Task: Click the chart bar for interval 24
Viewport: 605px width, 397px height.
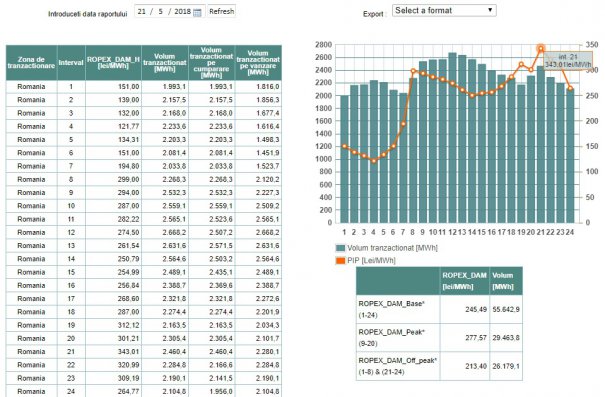Action: coord(570,155)
